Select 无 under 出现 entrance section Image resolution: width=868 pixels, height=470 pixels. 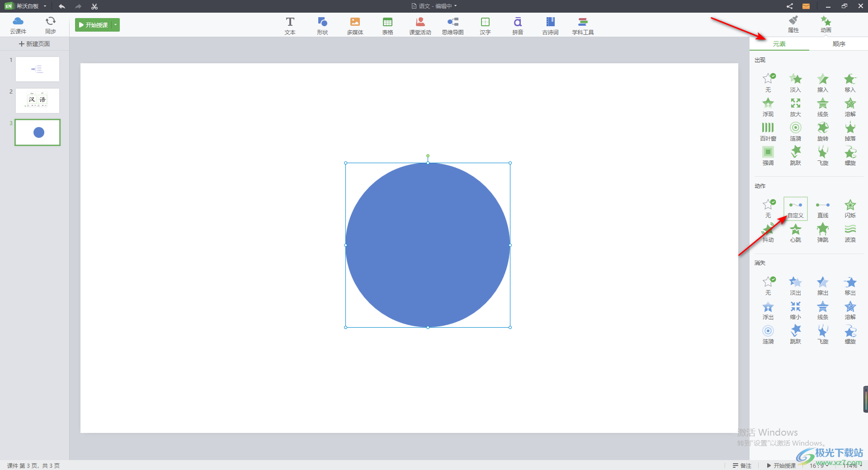point(768,83)
